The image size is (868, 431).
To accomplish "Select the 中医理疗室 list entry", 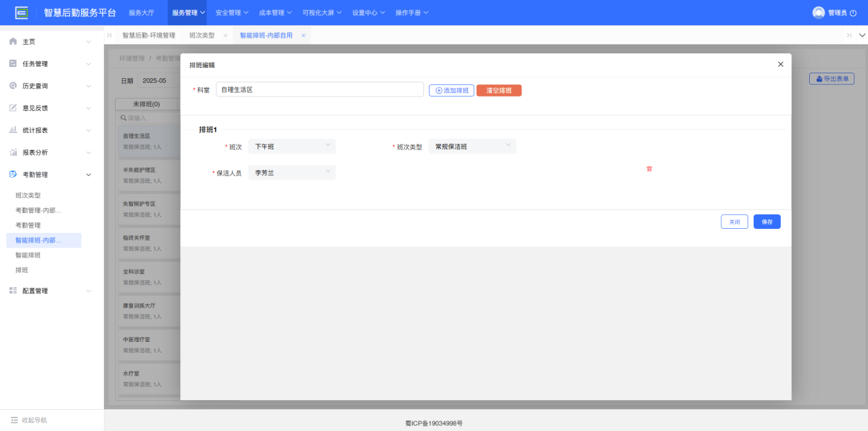I will coord(149,345).
